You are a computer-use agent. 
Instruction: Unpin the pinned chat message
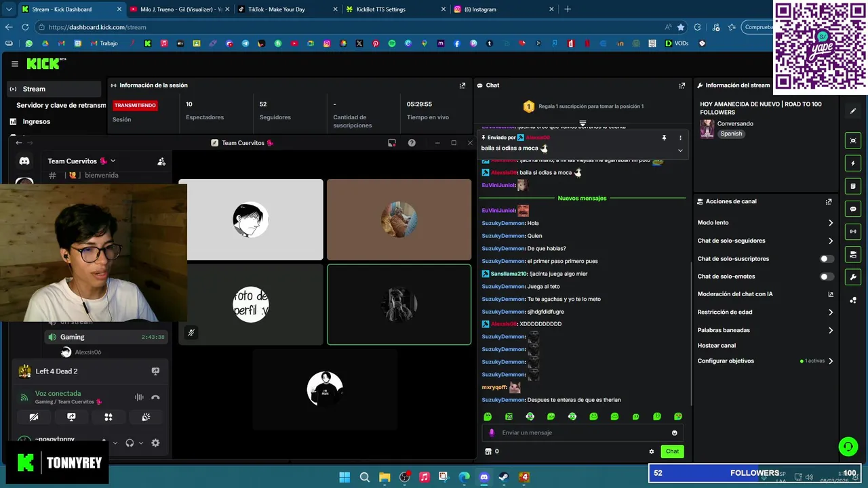coord(664,138)
